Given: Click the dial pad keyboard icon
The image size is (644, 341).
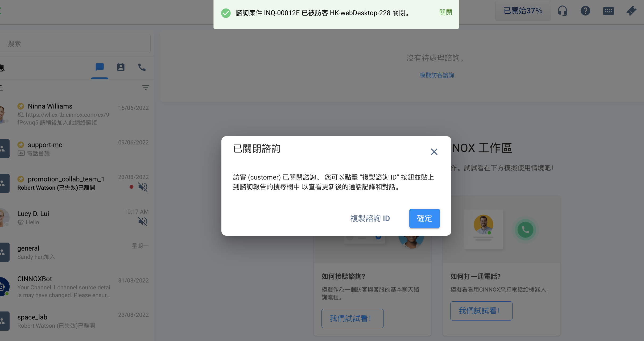Looking at the screenshot, I should tap(608, 11).
